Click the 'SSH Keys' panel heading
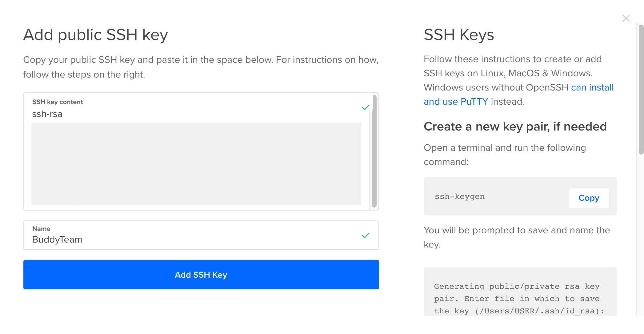644x334 pixels. 459,34
